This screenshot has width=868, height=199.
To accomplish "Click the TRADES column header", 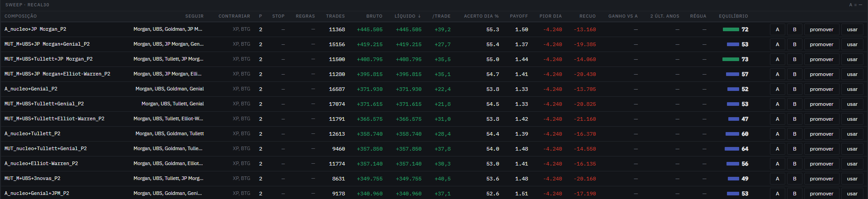I will point(335,16).
